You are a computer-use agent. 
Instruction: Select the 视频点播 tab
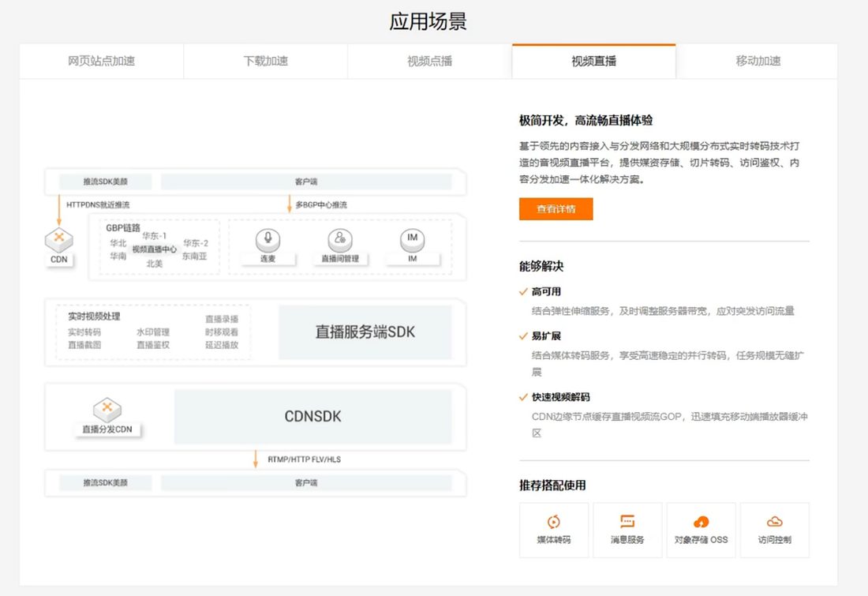tap(429, 61)
